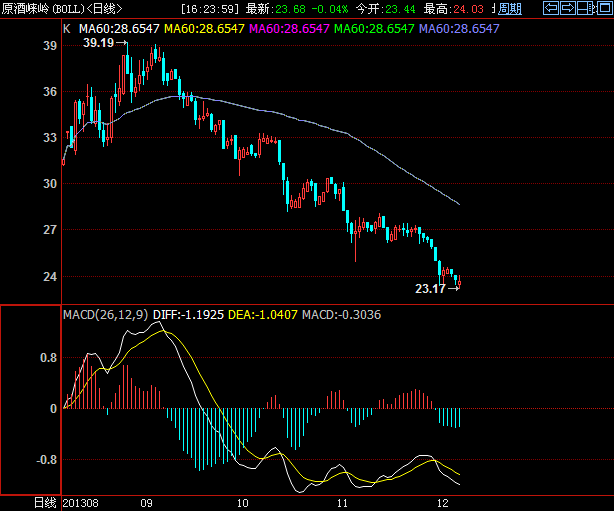This screenshot has width=614, height=511.
Task: Click the 39 price axis label
Action: click(50, 46)
